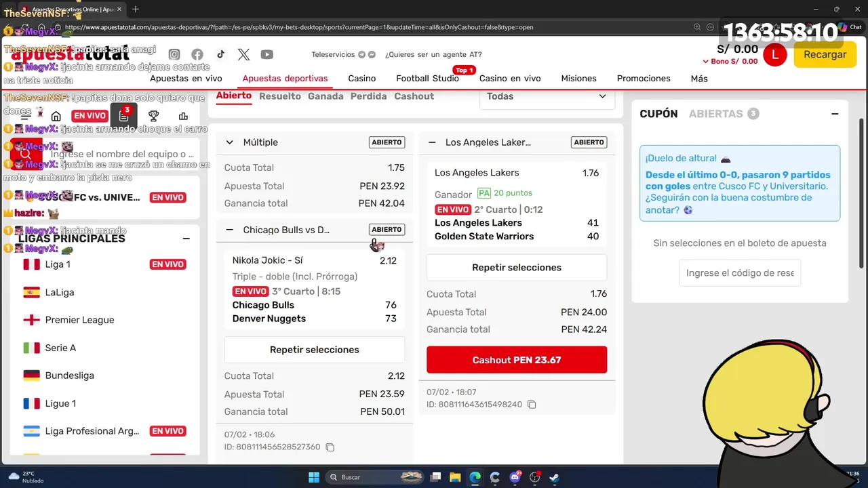Switch to the Resuelto tab
This screenshot has width=868, height=488.
pos(280,96)
